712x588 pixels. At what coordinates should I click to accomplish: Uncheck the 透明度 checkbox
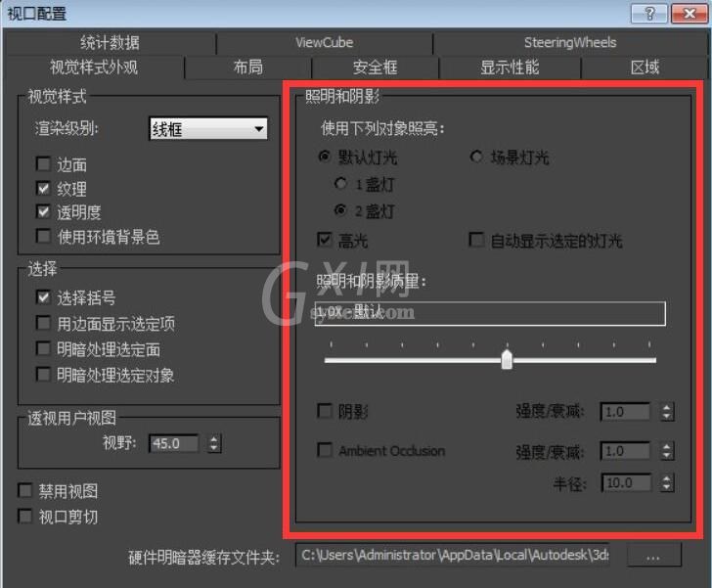click(43, 211)
